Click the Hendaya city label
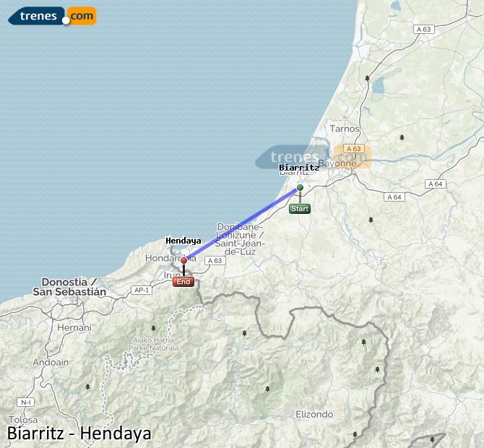484x448 pixels. [183, 241]
